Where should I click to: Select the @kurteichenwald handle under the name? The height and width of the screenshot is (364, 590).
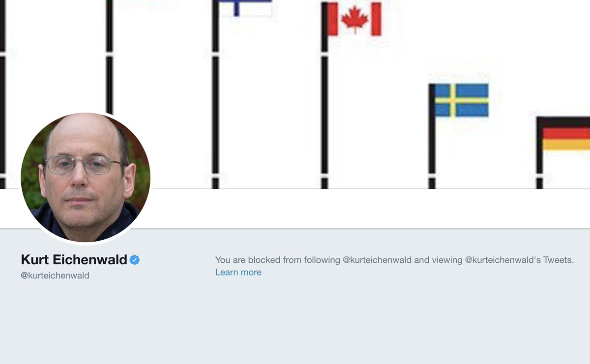pos(55,276)
